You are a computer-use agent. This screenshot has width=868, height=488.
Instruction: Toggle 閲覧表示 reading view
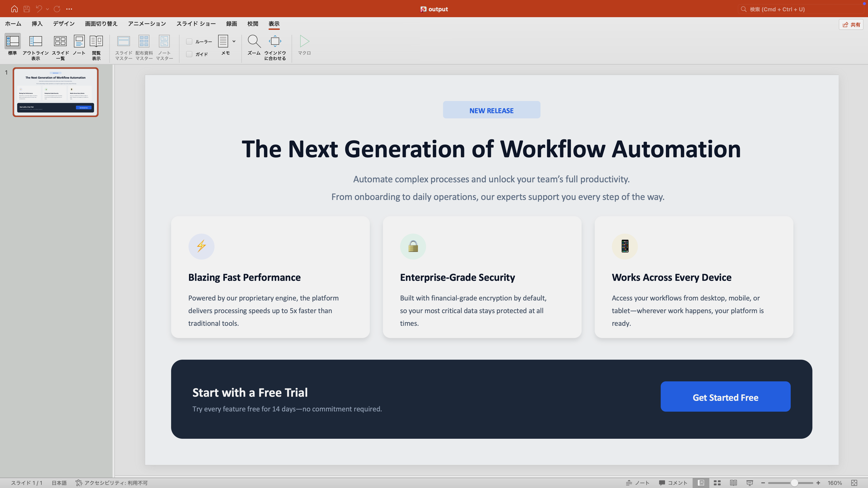[x=96, y=47]
